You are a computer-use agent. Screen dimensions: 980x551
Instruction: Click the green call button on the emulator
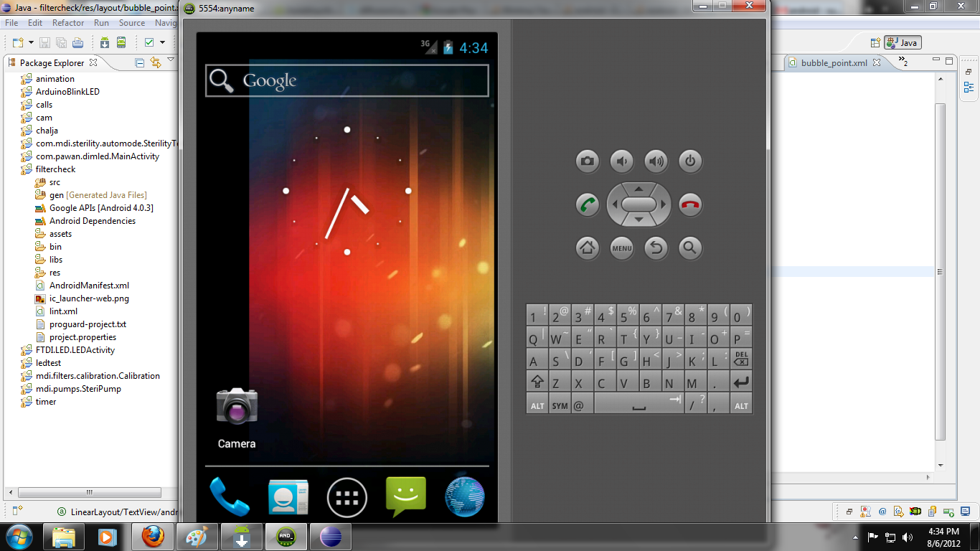pyautogui.click(x=588, y=204)
